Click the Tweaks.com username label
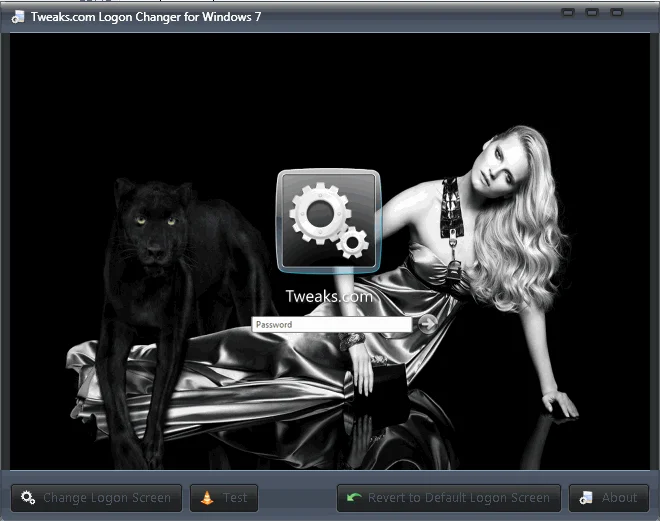660x521 pixels. (x=329, y=296)
